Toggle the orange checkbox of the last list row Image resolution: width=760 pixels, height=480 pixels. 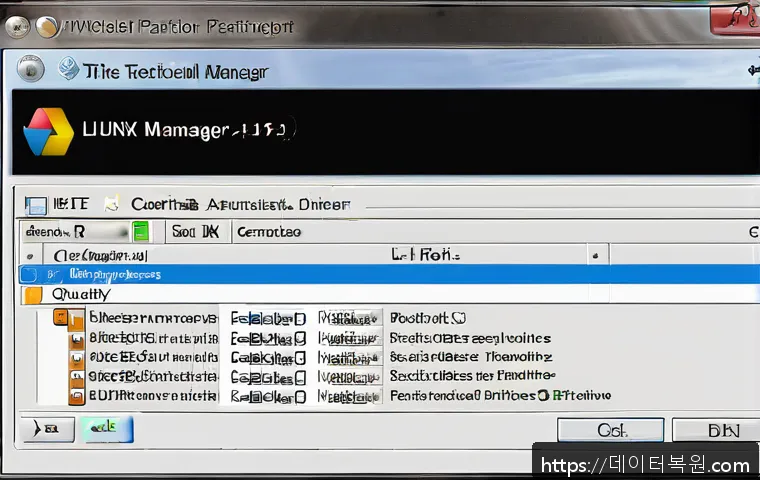pos(75,396)
